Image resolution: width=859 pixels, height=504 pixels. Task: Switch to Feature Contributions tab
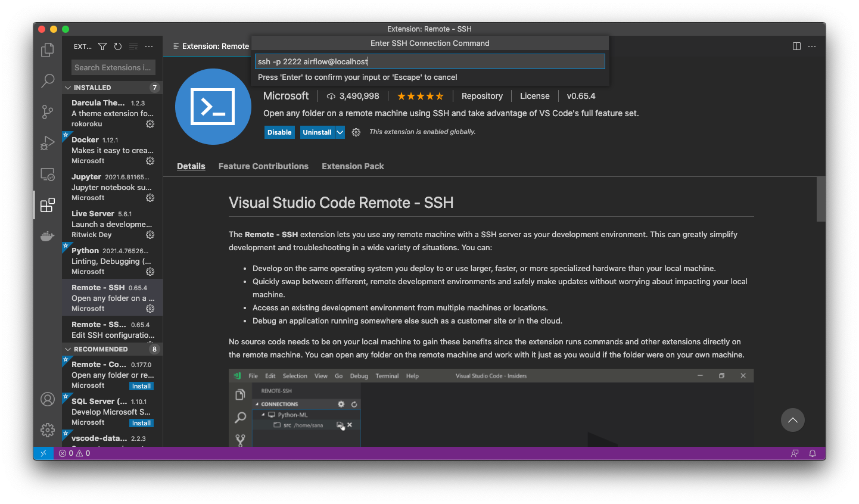(263, 166)
